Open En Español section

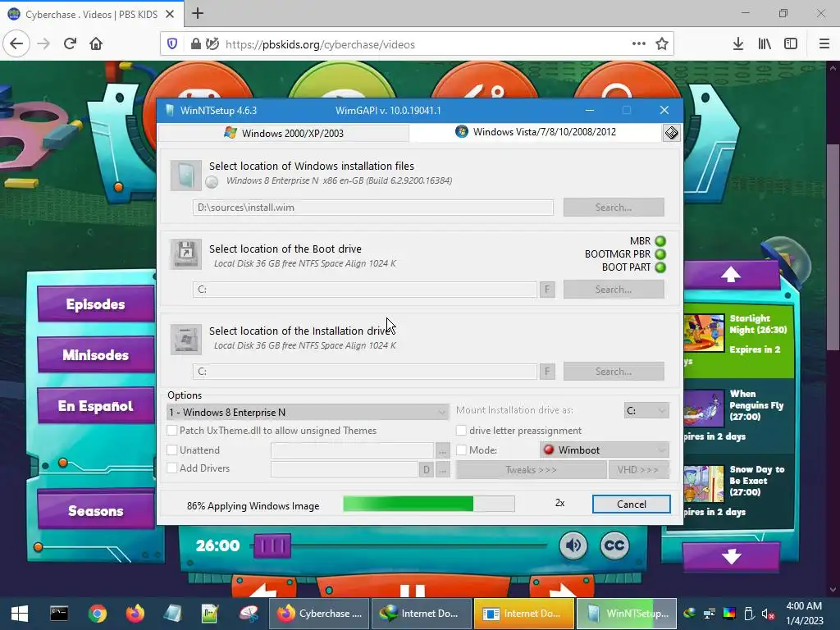(x=96, y=405)
